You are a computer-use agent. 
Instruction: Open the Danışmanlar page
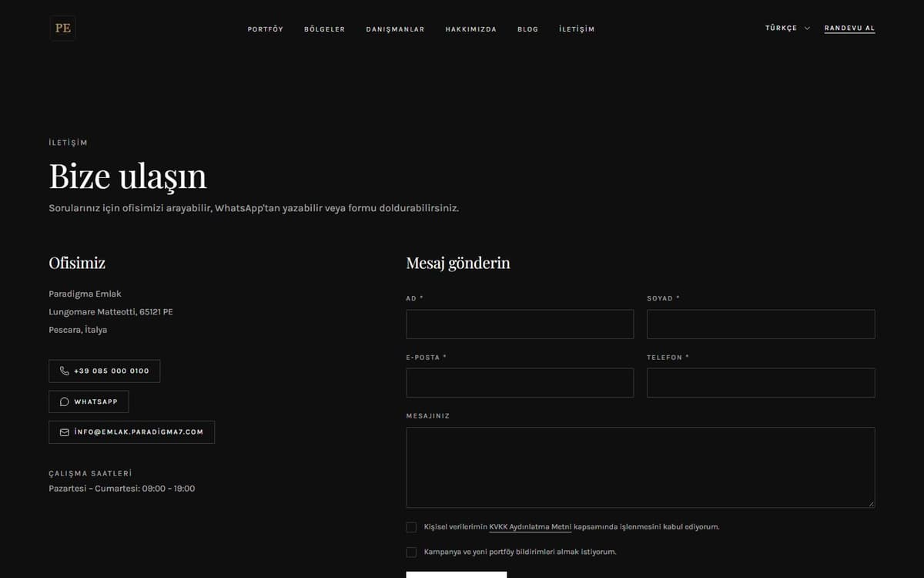[395, 29]
